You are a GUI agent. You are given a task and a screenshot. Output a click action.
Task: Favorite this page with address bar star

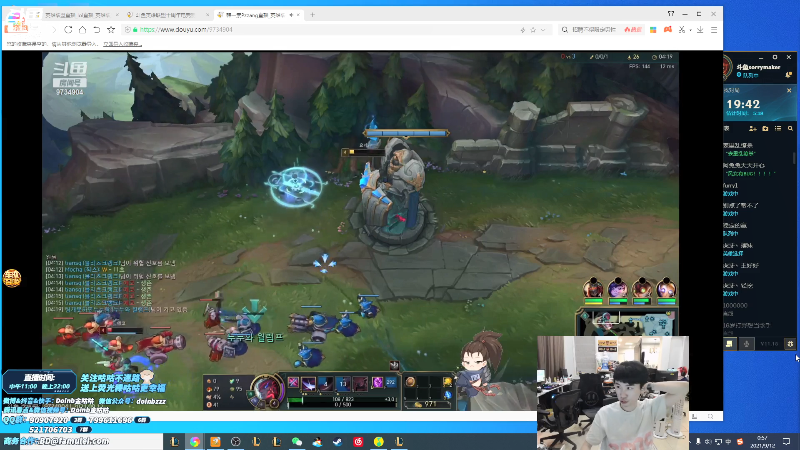coord(533,30)
